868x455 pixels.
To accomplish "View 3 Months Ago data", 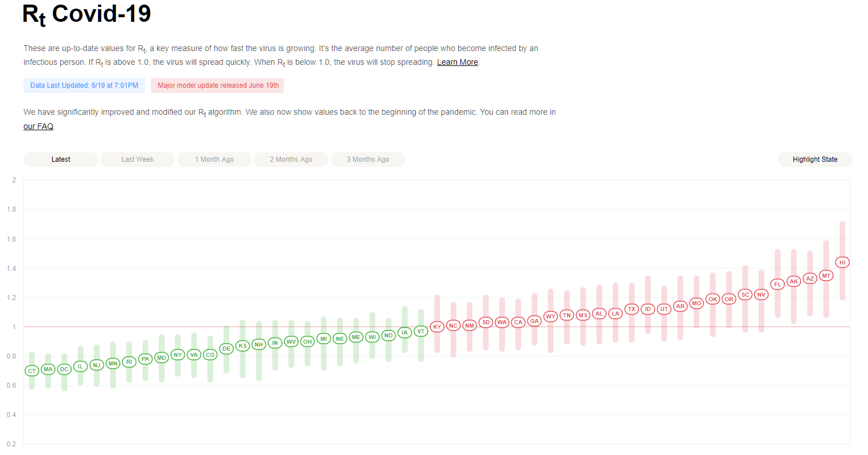I will click(x=368, y=160).
